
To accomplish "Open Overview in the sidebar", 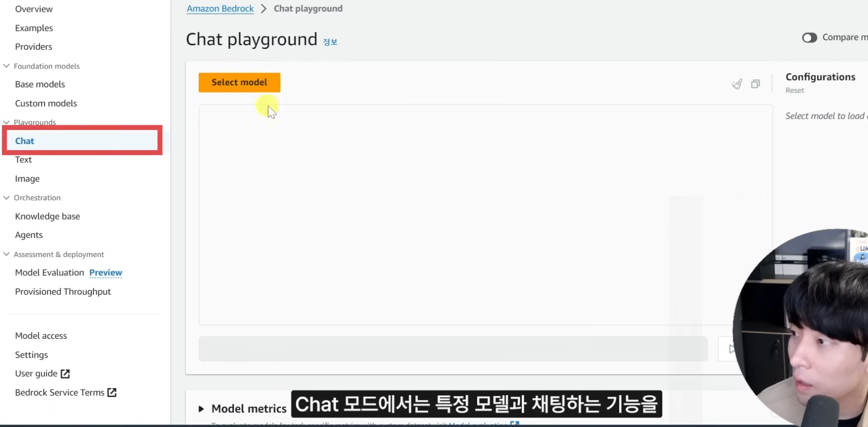I will [34, 9].
